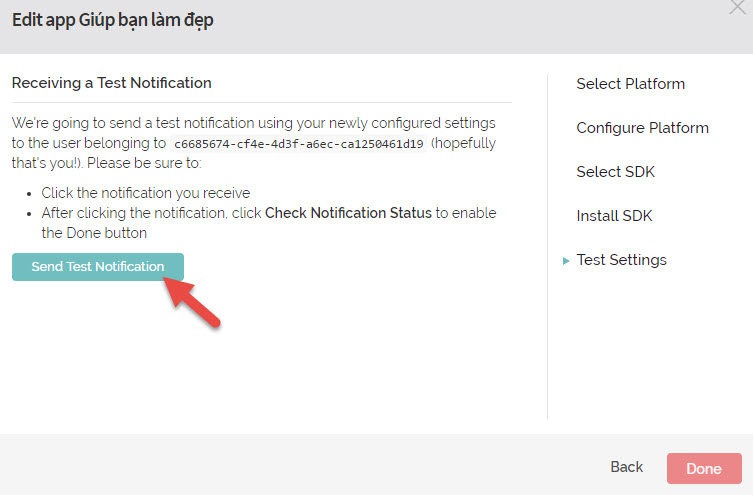Switch to the Configure Platform step
753x495 pixels.
pos(642,128)
